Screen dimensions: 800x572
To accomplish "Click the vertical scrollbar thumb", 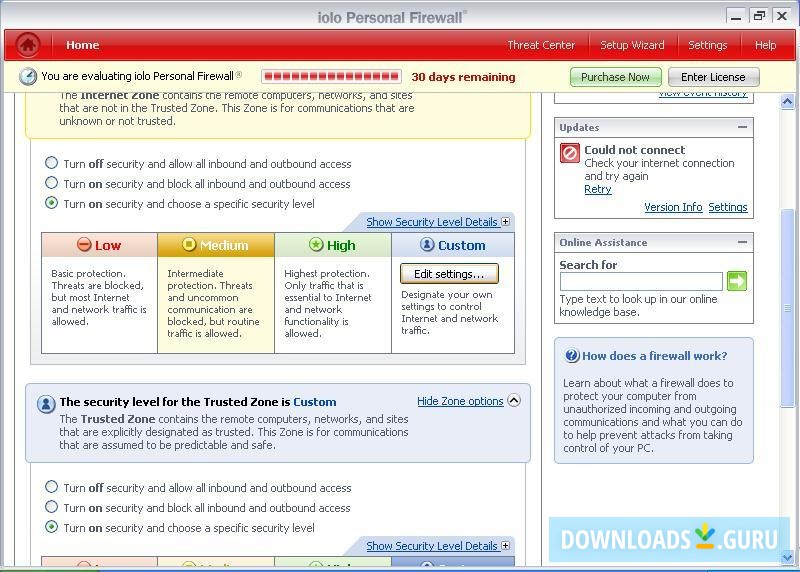I will pyautogui.click(x=787, y=308).
